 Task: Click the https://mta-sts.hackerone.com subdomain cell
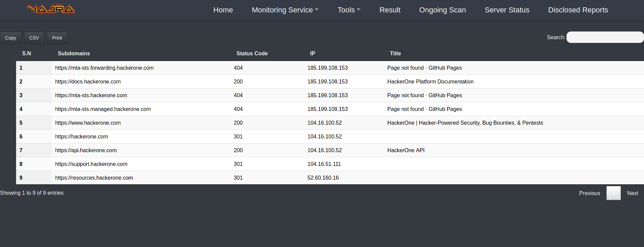91,95
